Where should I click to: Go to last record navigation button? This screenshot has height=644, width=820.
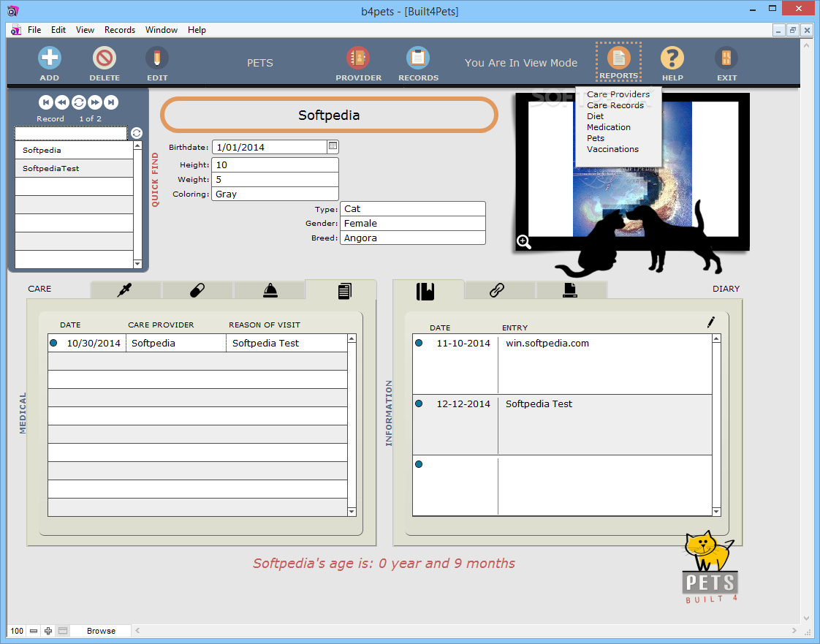111,102
